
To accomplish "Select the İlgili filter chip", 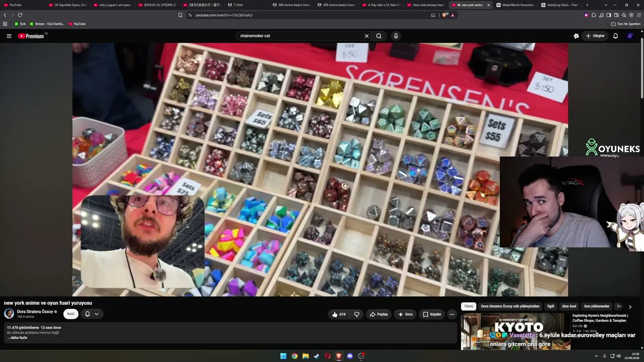I will pyautogui.click(x=551, y=306).
